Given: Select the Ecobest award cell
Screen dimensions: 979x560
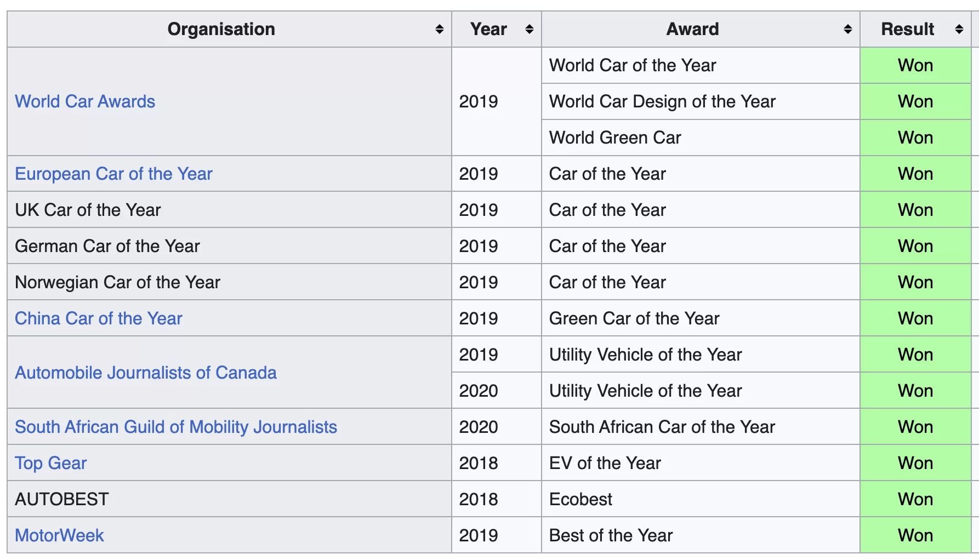Looking at the screenshot, I should click(x=701, y=499).
